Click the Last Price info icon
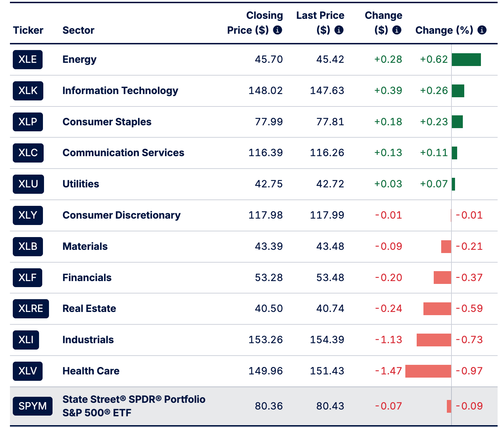Viewport: 504px width, 428px height. 339,30
